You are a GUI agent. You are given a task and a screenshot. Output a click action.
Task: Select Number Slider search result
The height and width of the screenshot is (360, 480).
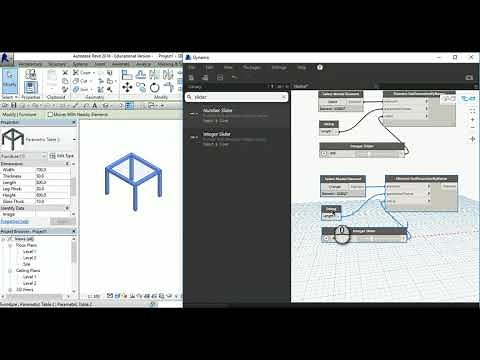tap(237, 115)
